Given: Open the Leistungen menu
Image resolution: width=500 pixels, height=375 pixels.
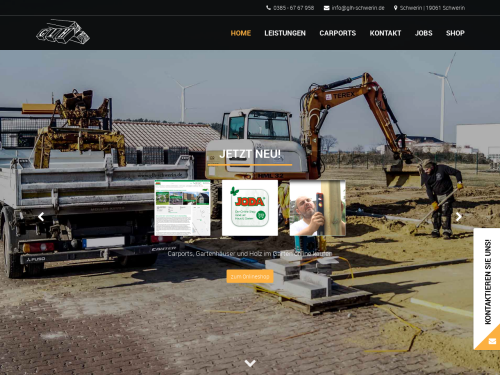Looking at the screenshot, I should point(285,33).
